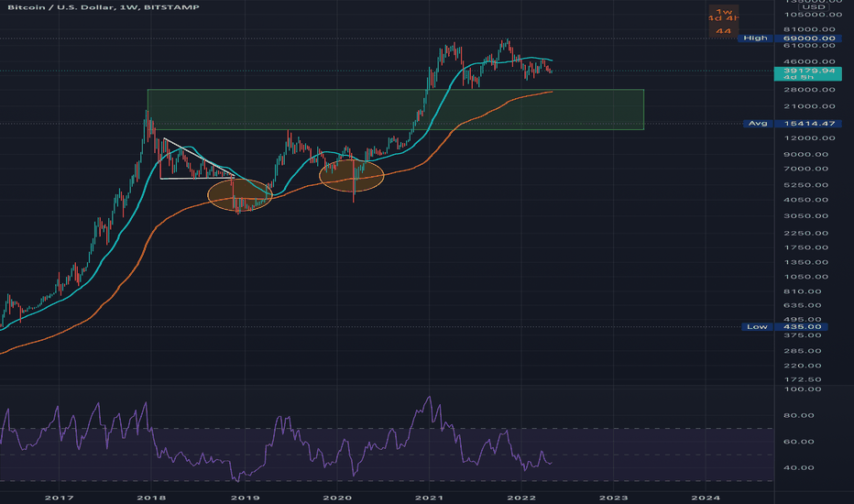
Task: Click the 9000.00 price scale value
Action: [x=806, y=154]
